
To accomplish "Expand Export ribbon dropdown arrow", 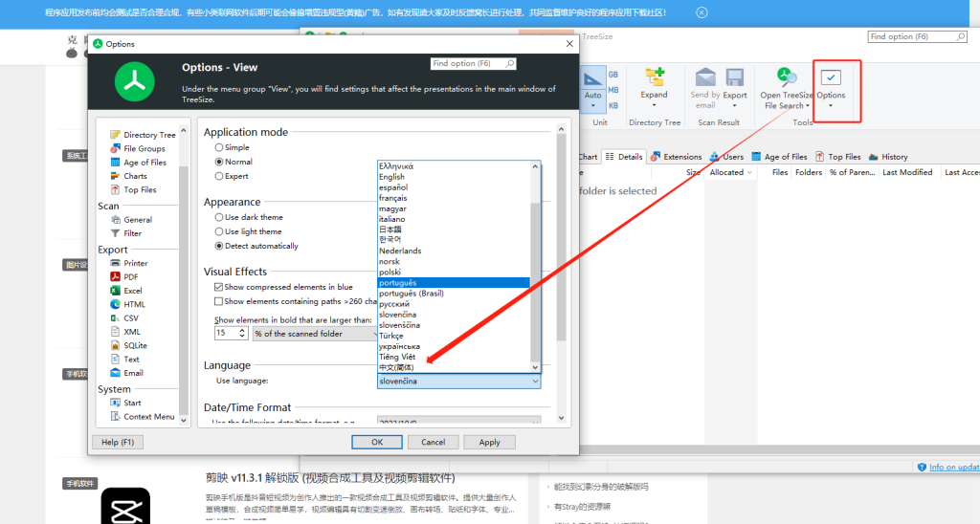I will pos(734,105).
